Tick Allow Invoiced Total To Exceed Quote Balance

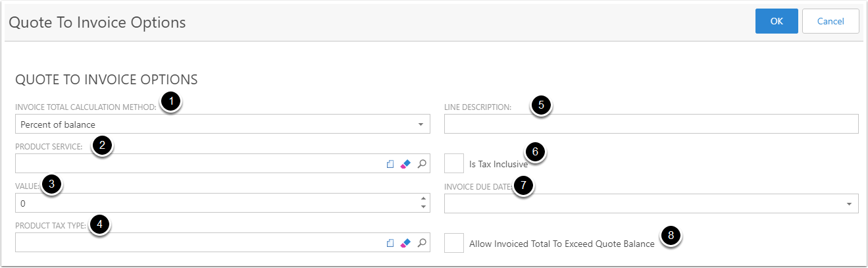(454, 243)
